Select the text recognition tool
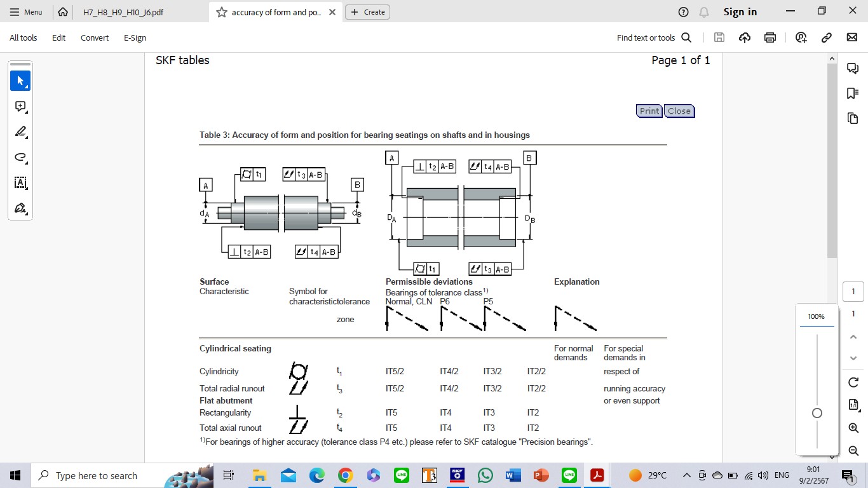 20,183
